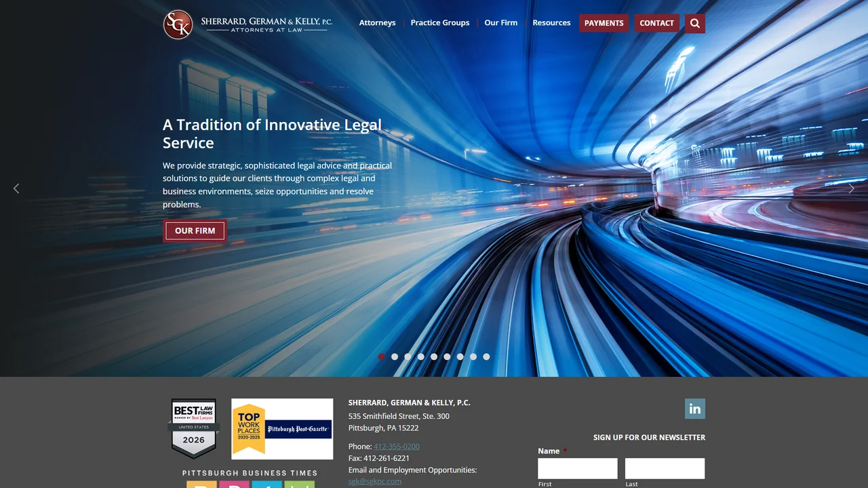The width and height of the screenshot is (868, 488).
Task: Click the SGK firm logo
Action: pyautogui.click(x=248, y=24)
